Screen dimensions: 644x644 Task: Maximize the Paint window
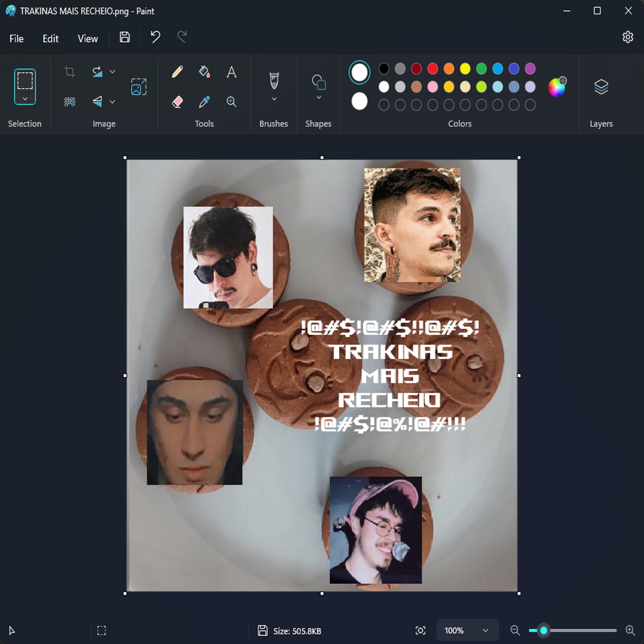click(x=597, y=11)
